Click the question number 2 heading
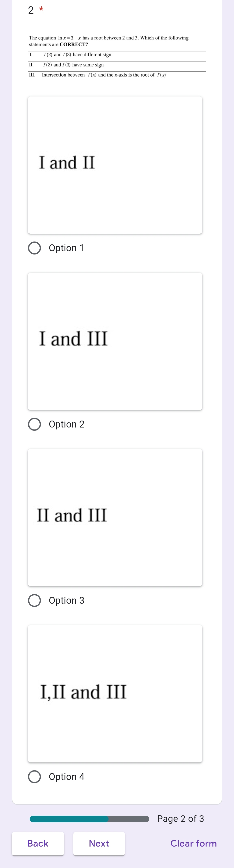This screenshot has width=234, height=868. click(x=31, y=10)
